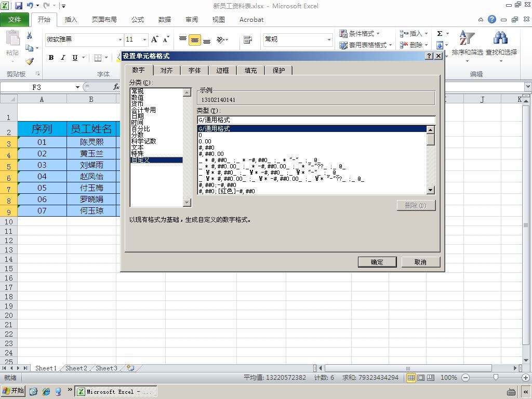Click the Windows 开始 Start button

(x=13, y=391)
